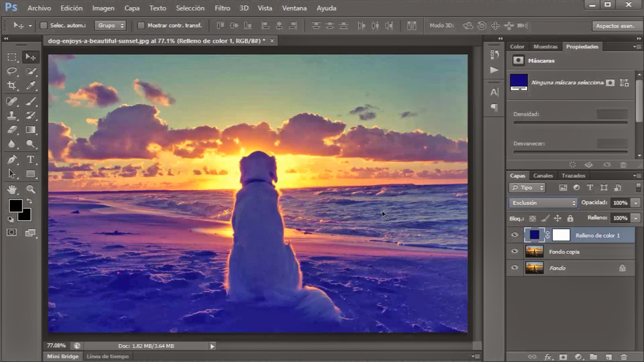Select the Blur tool
644x362 pixels.
coord(12,144)
